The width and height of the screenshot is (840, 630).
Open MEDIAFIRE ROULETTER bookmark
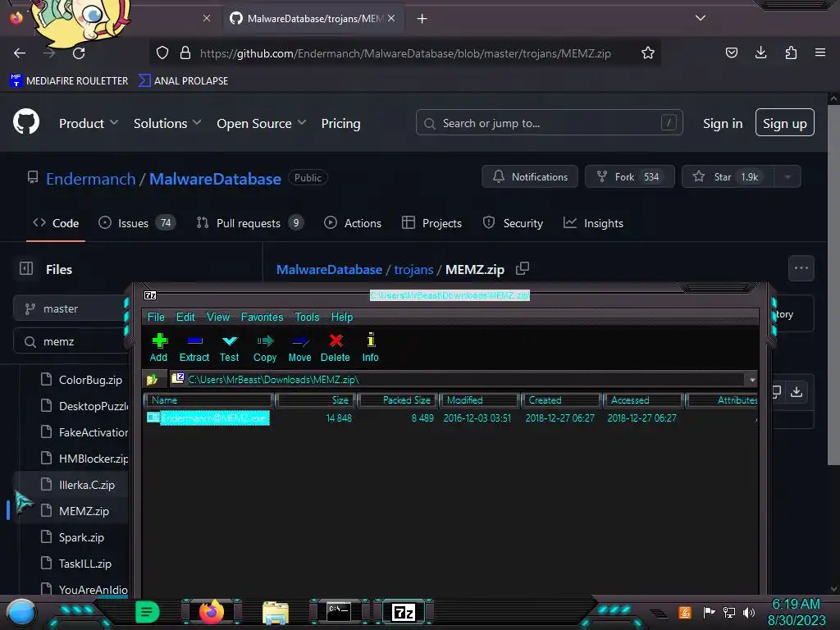[69, 81]
